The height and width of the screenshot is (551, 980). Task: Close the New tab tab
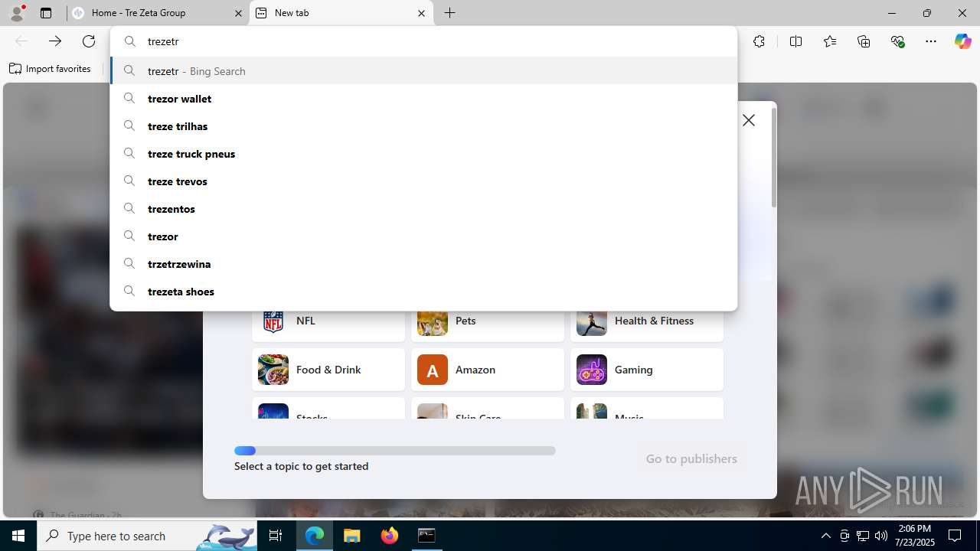[421, 13]
